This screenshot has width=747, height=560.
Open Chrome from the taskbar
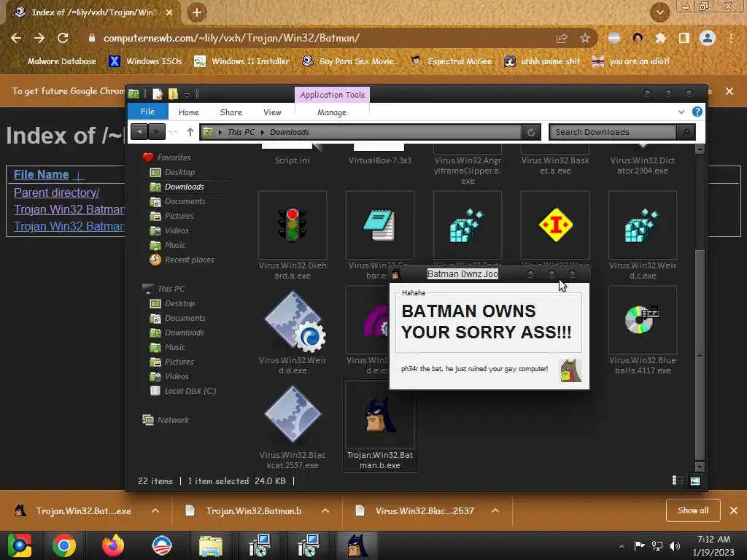(64, 545)
